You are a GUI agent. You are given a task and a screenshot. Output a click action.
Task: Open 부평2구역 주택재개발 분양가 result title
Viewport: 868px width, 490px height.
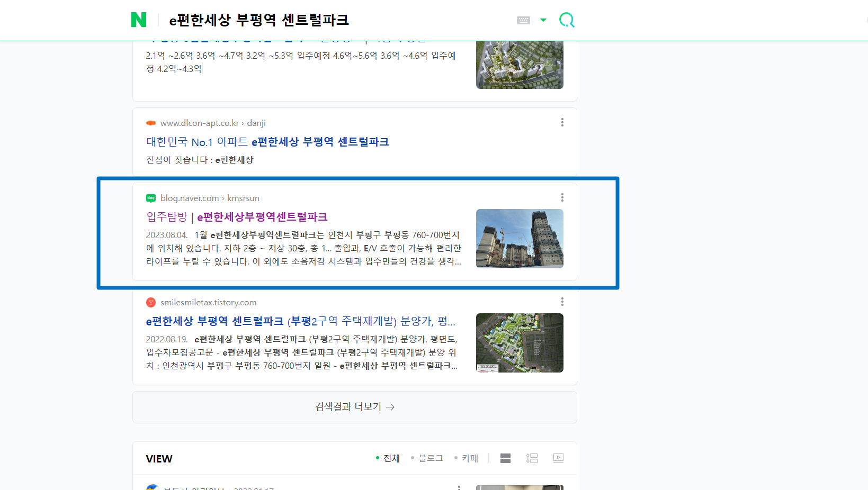click(x=301, y=321)
